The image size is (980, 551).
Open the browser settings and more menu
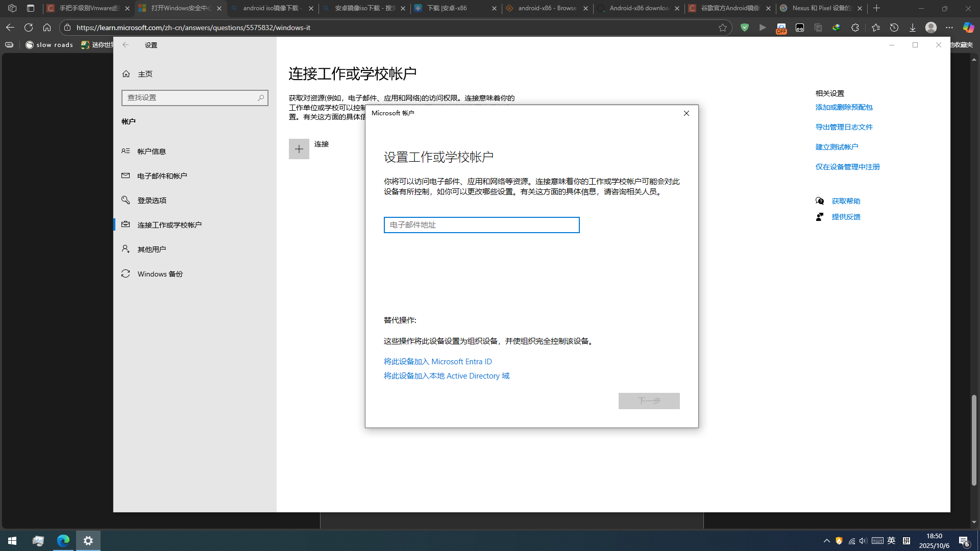pyautogui.click(x=949, y=28)
